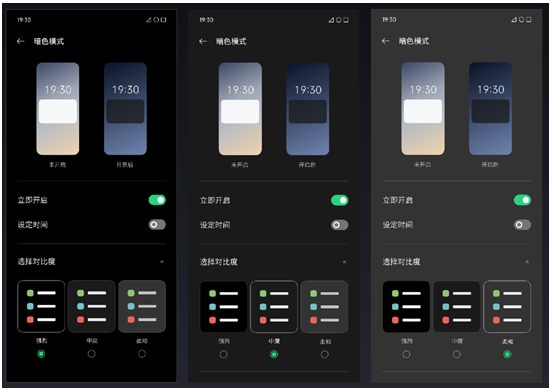Enable 设定时间 switch on black-background screen
The image size is (551, 389).
pyautogui.click(x=157, y=225)
